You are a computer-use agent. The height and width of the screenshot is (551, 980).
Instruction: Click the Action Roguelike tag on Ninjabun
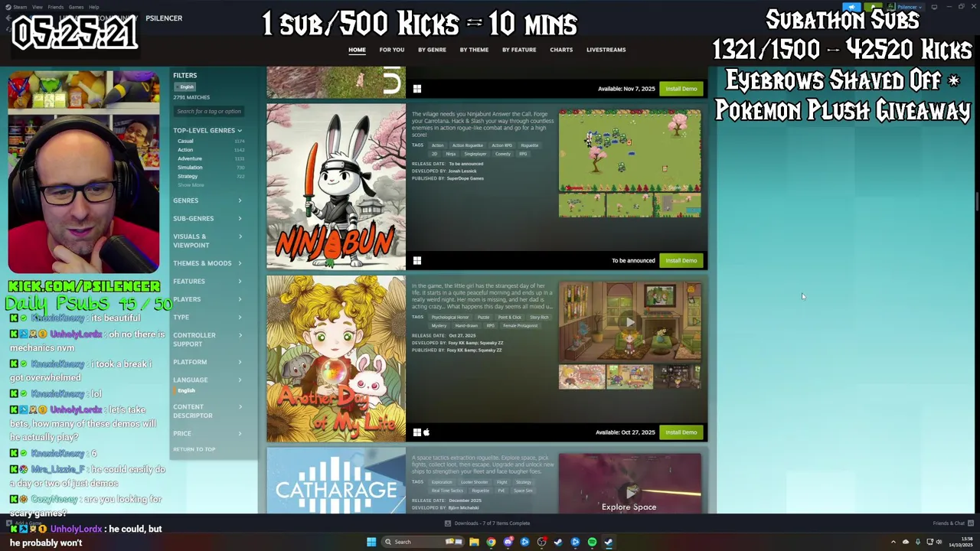[x=468, y=145]
